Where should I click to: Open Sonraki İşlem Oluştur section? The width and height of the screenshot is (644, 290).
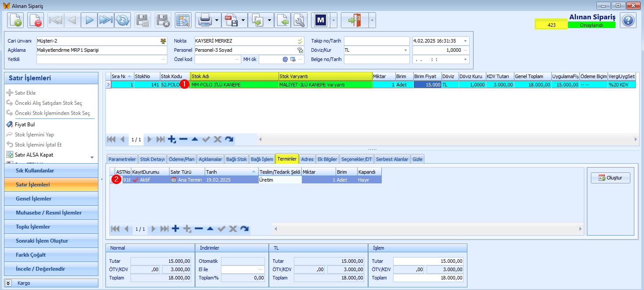(51, 241)
